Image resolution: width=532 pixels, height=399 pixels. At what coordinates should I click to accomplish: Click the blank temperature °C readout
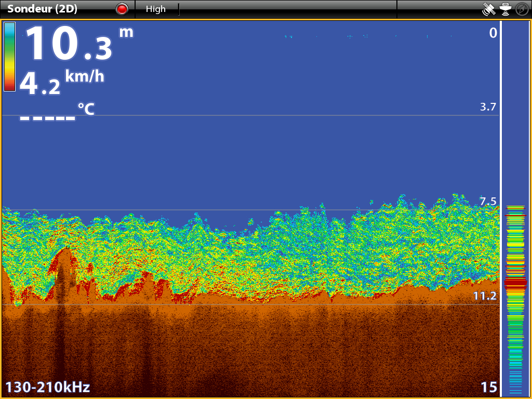(57, 113)
